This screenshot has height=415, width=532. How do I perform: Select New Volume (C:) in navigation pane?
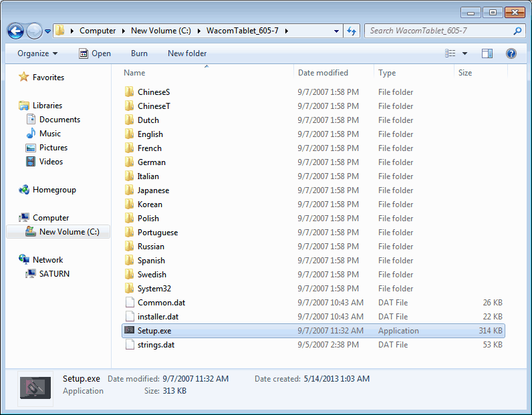(x=58, y=232)
